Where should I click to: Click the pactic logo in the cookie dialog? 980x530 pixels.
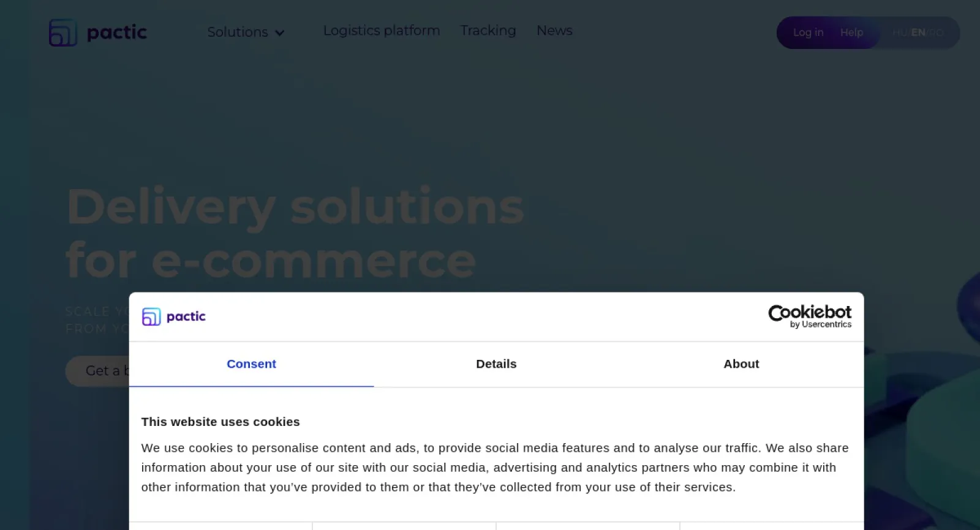point(174,316)
